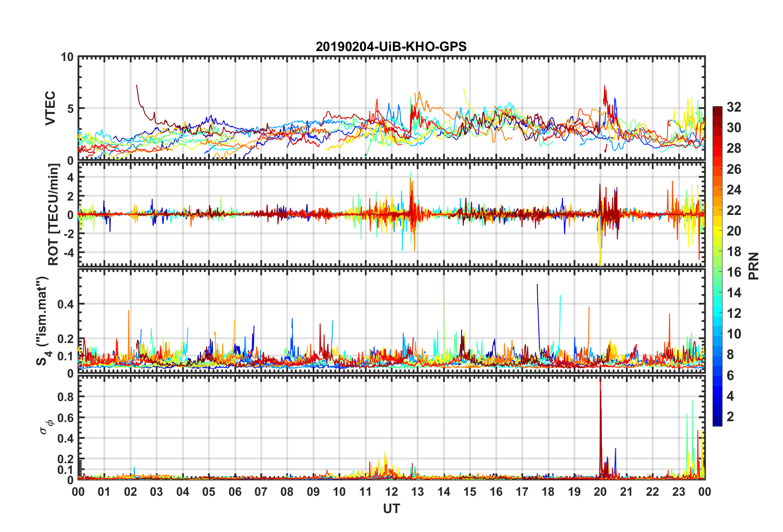Click colorbar tick label 16

click(734, 272)
